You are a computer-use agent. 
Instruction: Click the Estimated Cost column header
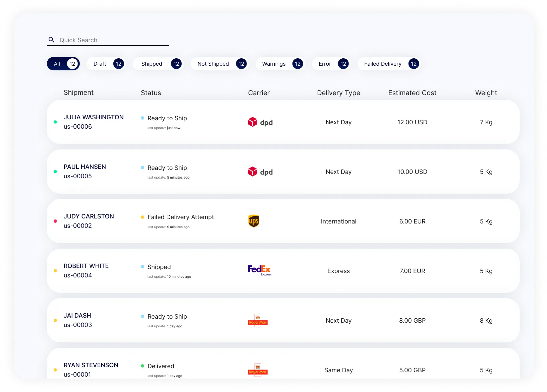click(x=412, y=93)
